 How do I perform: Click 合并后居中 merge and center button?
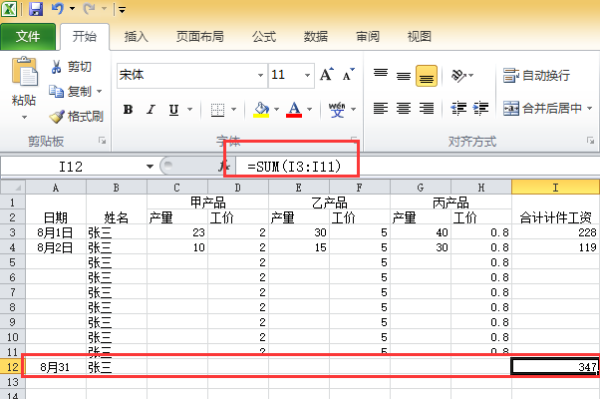542,109
